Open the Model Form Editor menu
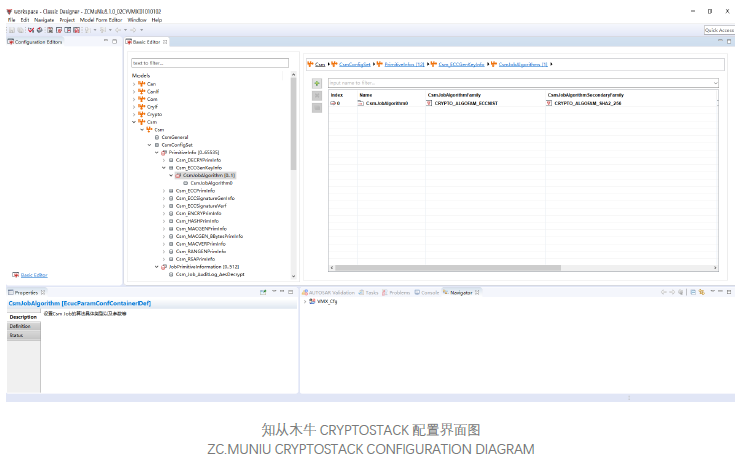Viewport: 745px width, 461px height. coord(101,20)
